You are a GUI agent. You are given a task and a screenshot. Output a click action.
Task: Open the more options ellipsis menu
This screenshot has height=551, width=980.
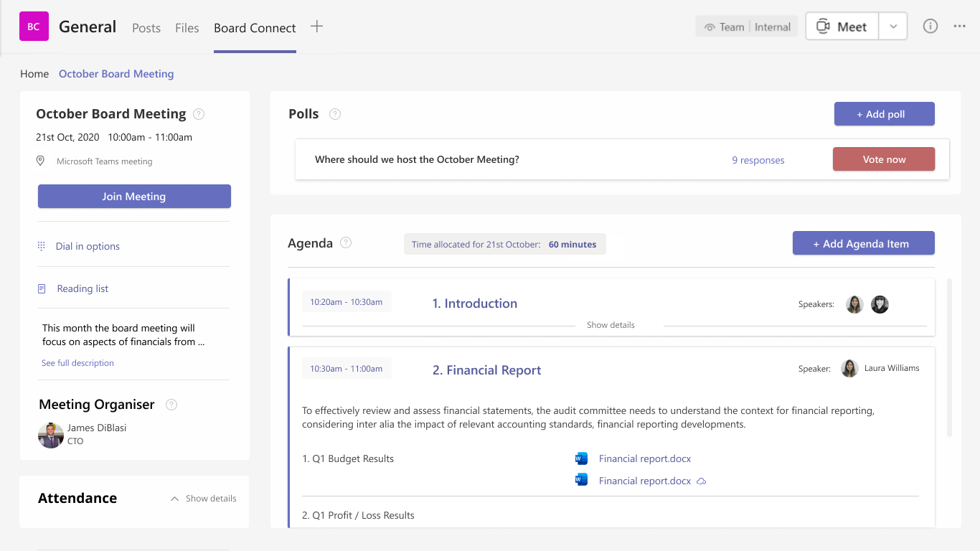[960, 27]
